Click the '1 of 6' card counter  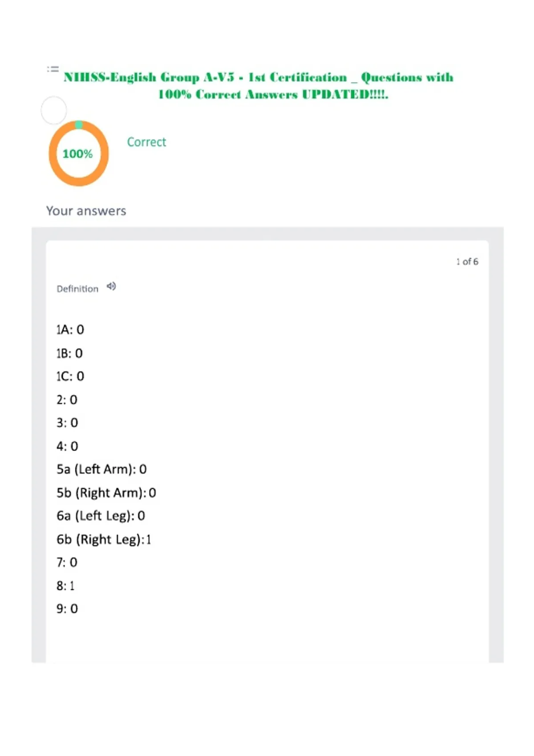(x=467, y=261)
